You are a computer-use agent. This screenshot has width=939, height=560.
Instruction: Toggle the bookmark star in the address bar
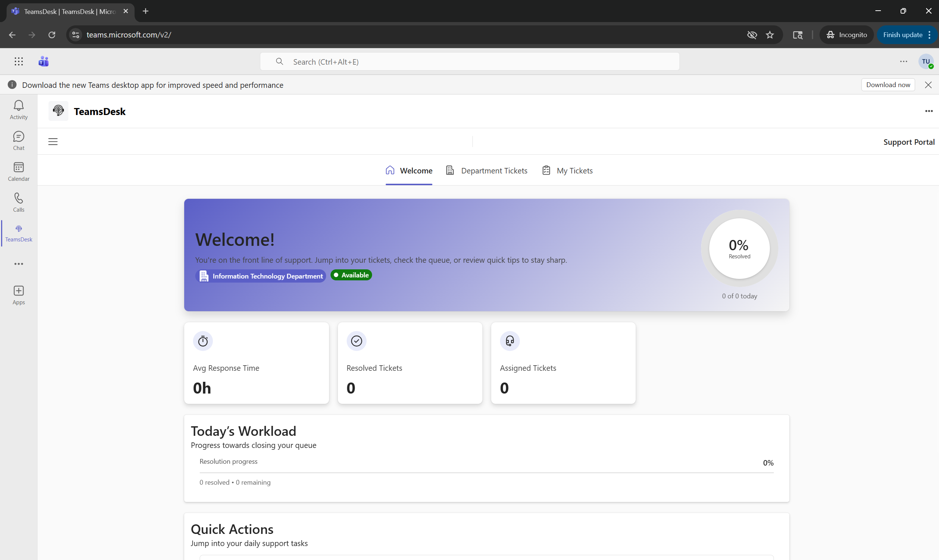tap(770, 35)
